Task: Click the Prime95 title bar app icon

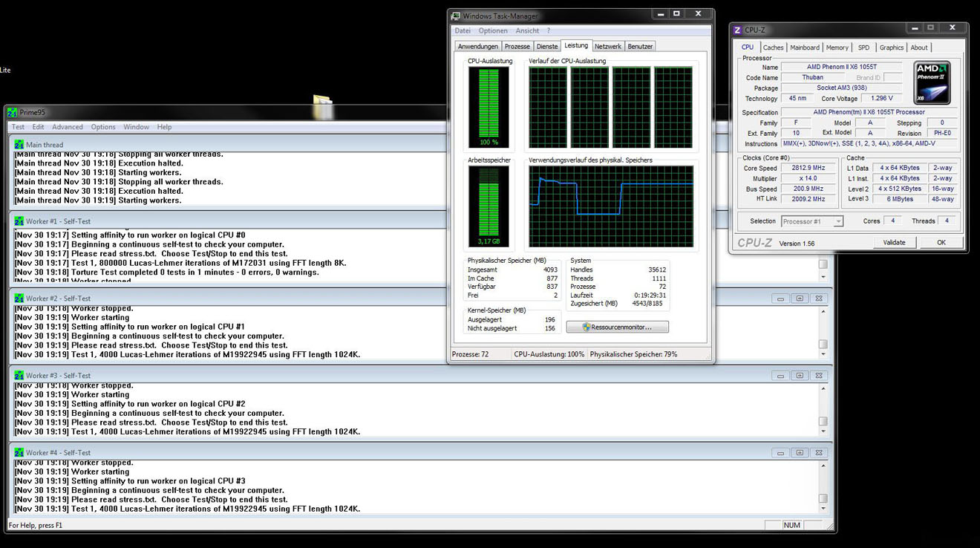Action: (12, 112)
